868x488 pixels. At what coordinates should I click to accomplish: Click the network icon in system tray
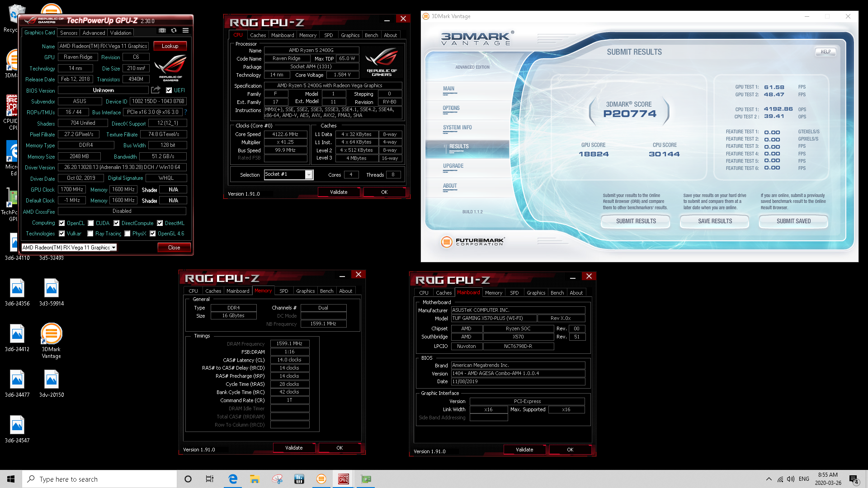tap(780, 479)
